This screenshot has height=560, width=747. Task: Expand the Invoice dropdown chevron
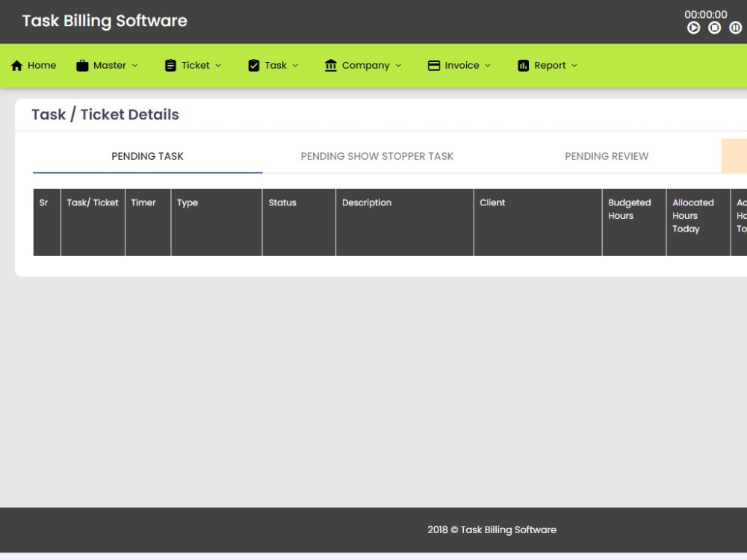[488, 66]
